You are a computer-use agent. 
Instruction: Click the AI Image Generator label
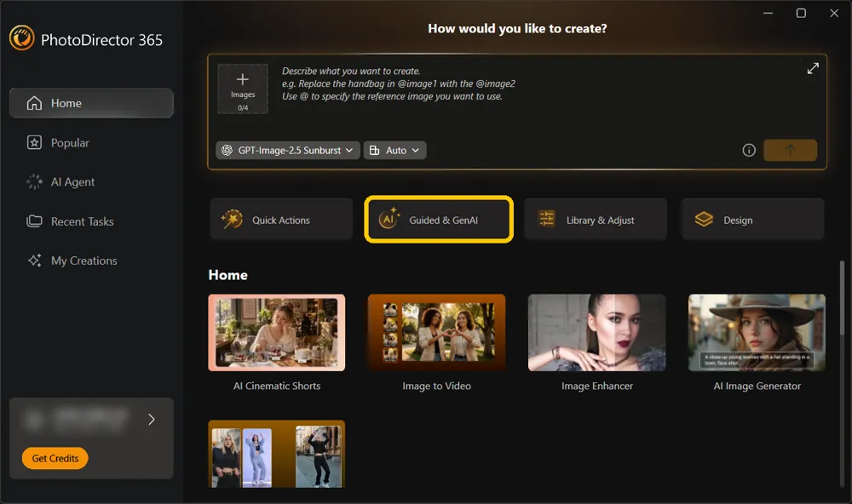point(757,387)
